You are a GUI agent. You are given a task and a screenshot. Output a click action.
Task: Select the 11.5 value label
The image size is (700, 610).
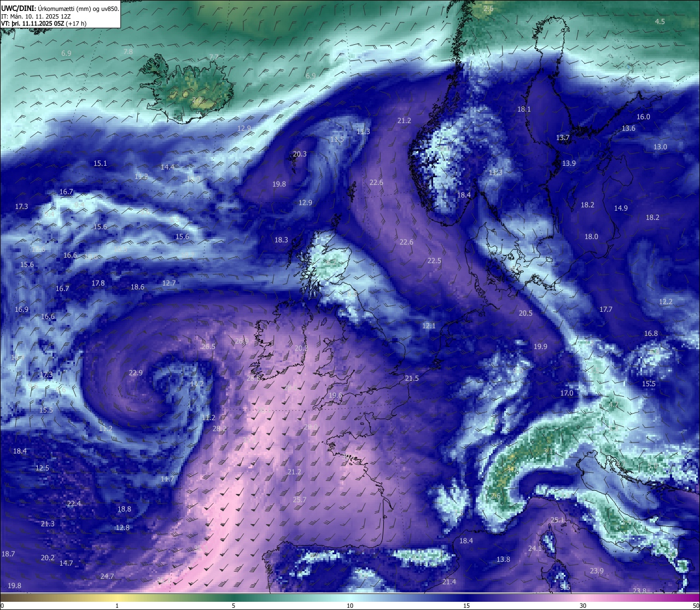(337, 139)
